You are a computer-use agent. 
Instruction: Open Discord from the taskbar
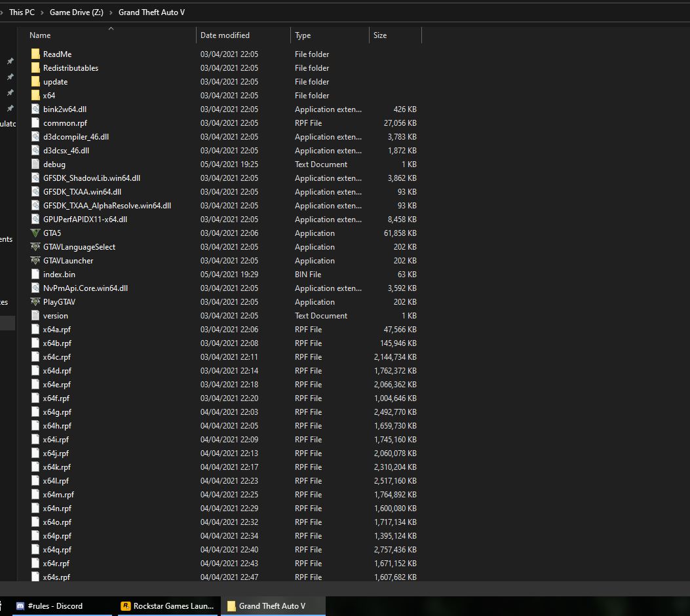click(56, 606)
